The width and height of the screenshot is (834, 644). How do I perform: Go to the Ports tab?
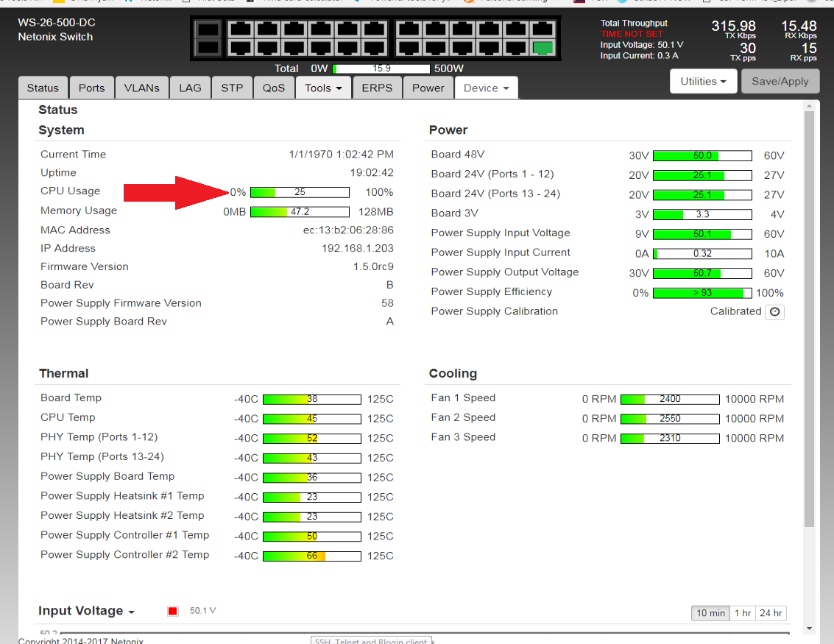(x=91, y=88)
